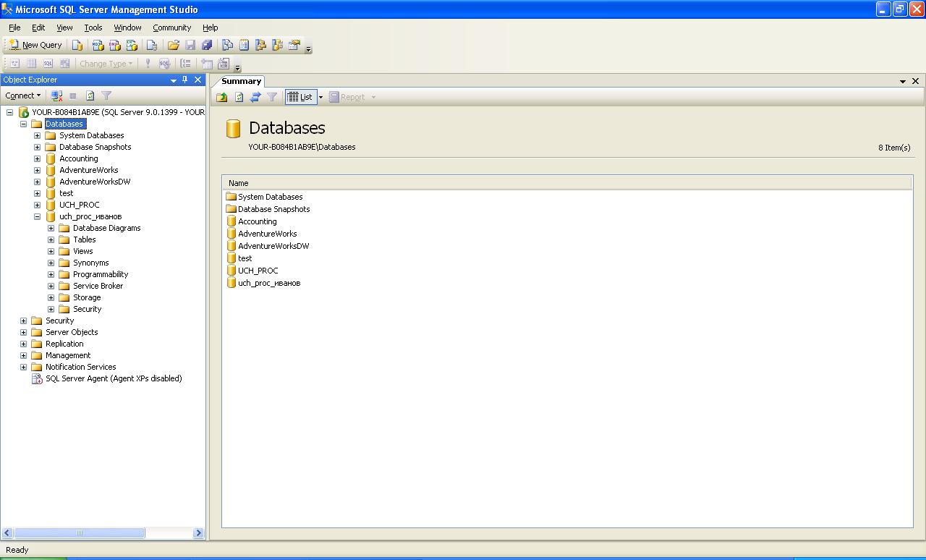
Task: Toggle Auto Hide pin on Object Explorer
Action: (x=185, y=80)
